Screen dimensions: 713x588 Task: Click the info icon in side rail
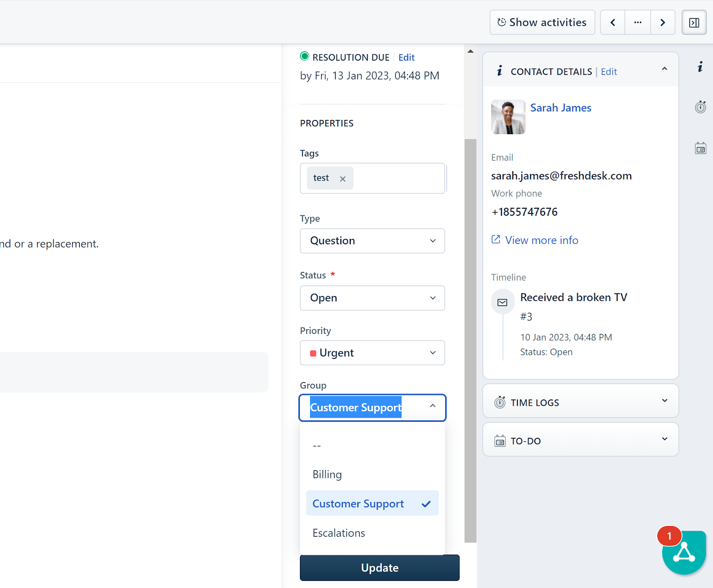pyautogui.click(x=700, y=67)
